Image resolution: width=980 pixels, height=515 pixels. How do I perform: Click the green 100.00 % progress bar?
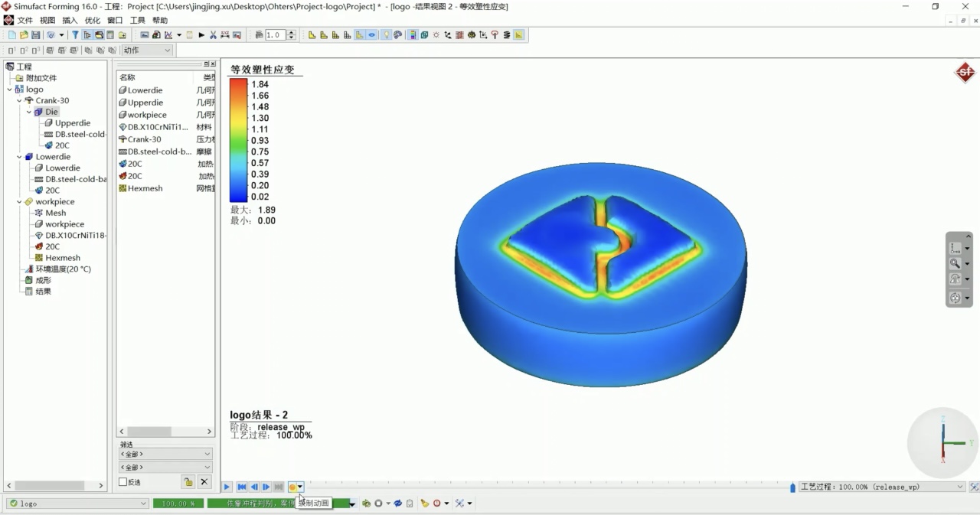[x=178, y=504]
